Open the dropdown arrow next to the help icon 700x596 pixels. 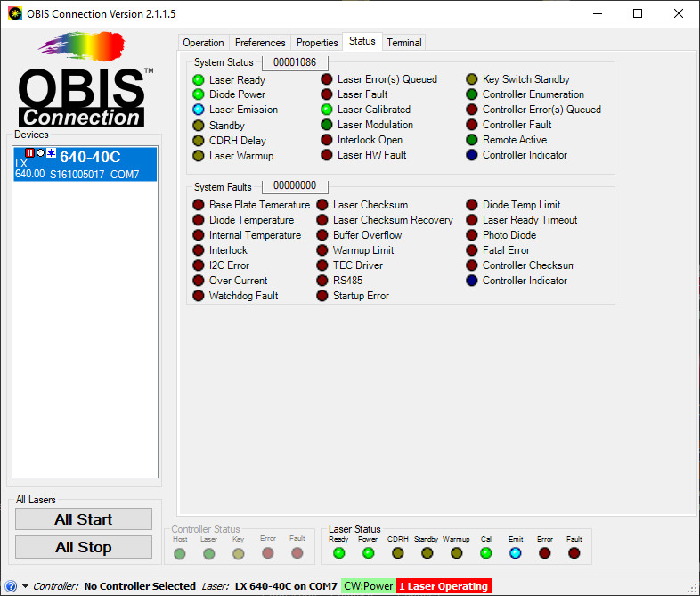pyautogui.click(x=25, y=586)
